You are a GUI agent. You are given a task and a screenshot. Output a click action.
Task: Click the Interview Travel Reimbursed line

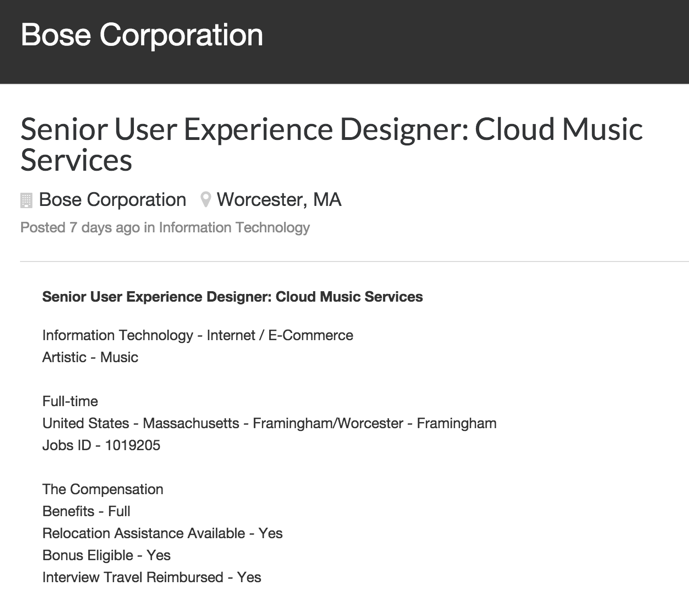[152, 577]
